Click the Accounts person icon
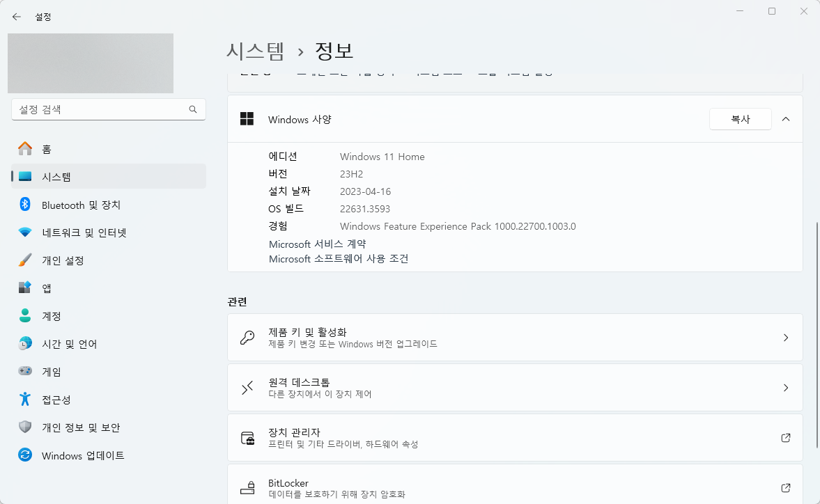Viewport: 820px width, 504px height. (24, 315)
